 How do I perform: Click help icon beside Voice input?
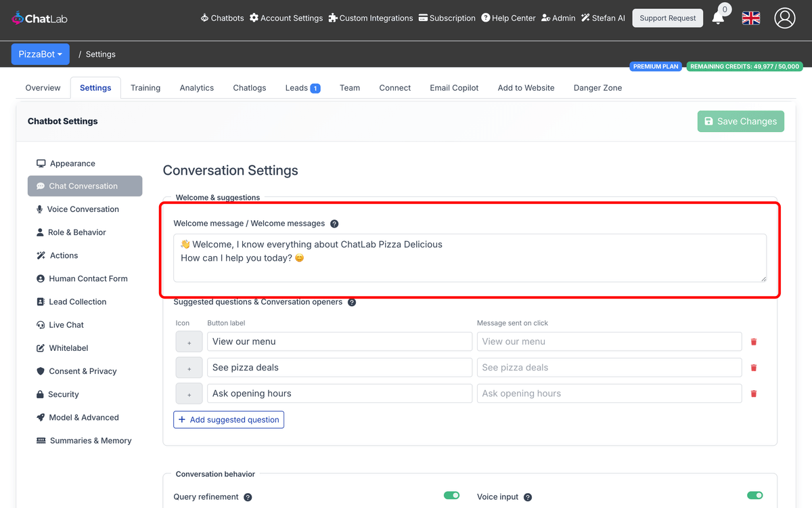(528, 497)
